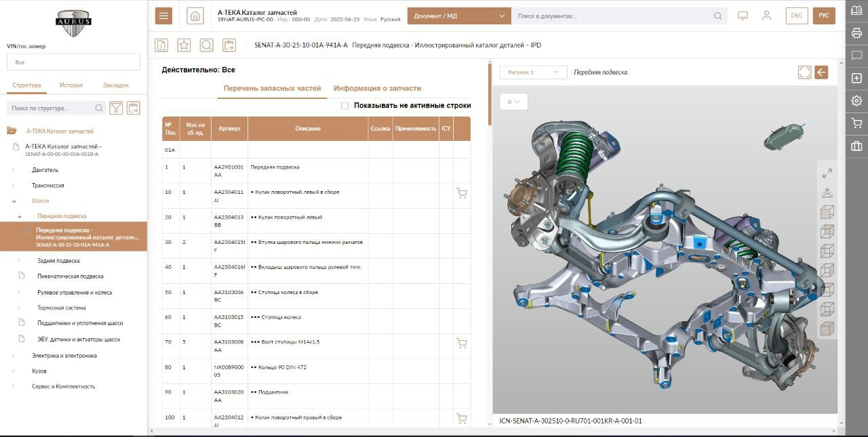Switch the language to ENG
Viewport: 868px width, 437px height.
(x=797, y=16)
